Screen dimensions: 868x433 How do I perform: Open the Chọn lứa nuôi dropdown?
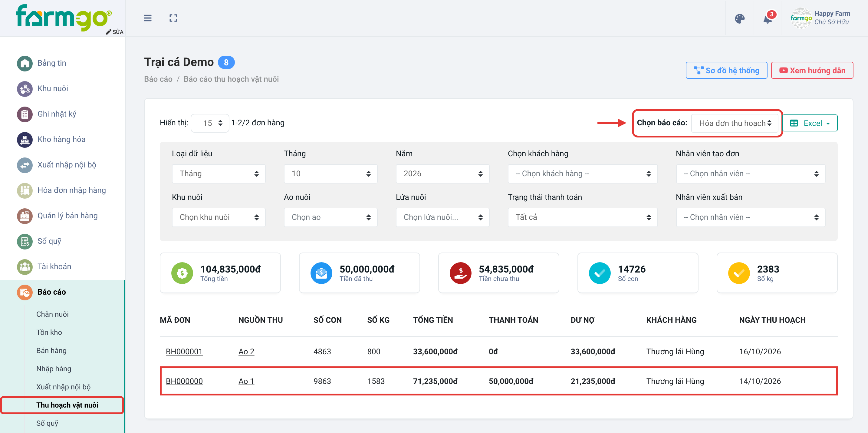[x=442, y=217]
